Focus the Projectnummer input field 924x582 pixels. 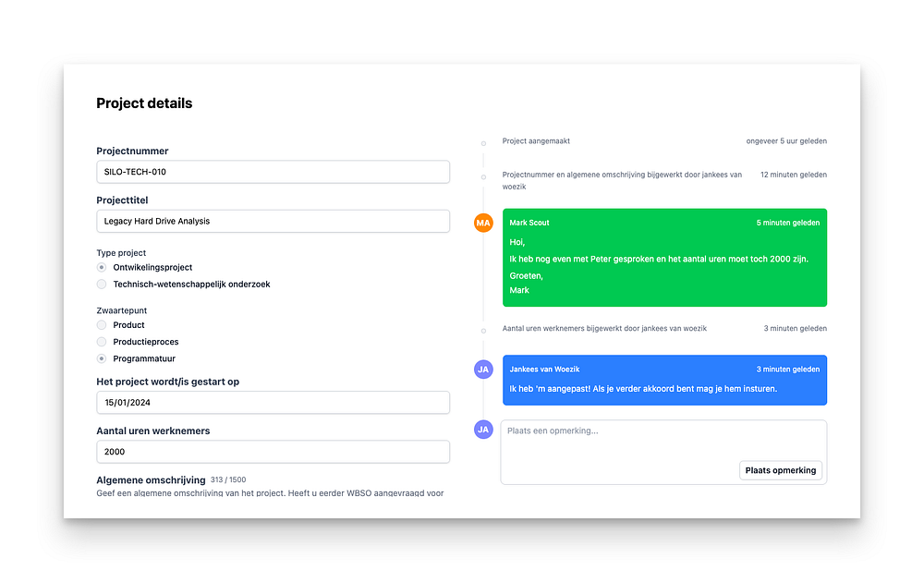coord(273,172)
